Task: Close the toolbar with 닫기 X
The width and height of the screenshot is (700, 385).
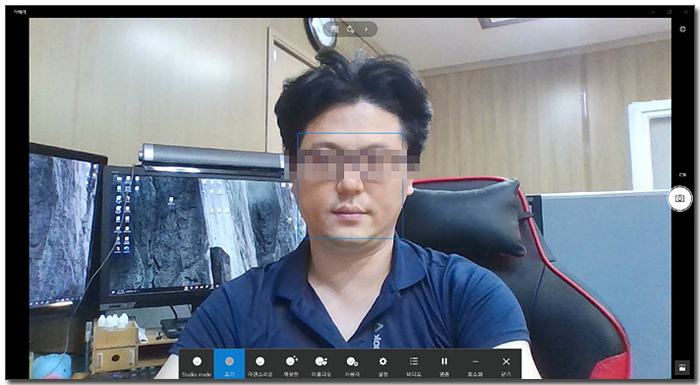Action: coord(506,364)
